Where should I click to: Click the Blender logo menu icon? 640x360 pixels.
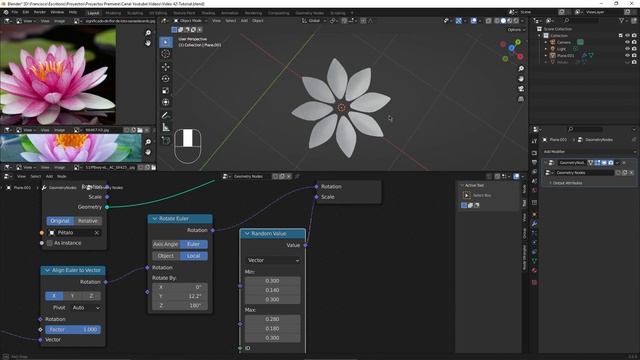tap(6, 13)
